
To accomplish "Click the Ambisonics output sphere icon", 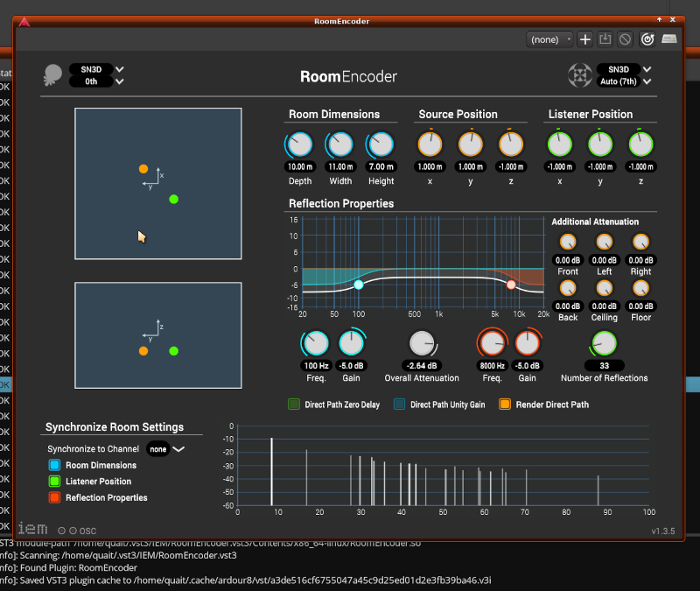I will [x=578, y=75].
